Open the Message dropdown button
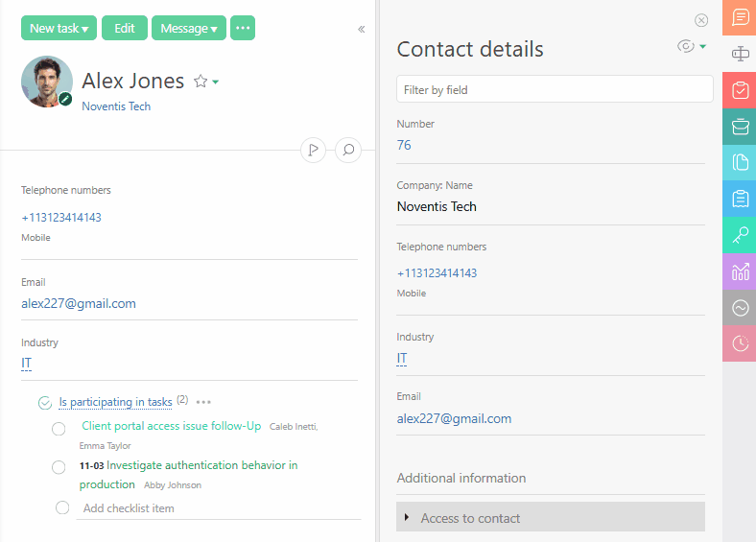This screenshot has width=756, height=542. (188, 29)
